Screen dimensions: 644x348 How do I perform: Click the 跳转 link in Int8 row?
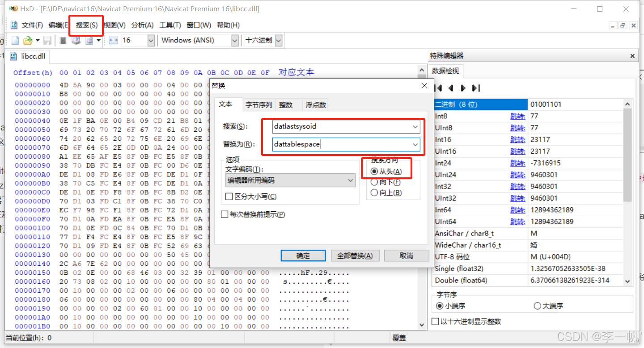518,116
